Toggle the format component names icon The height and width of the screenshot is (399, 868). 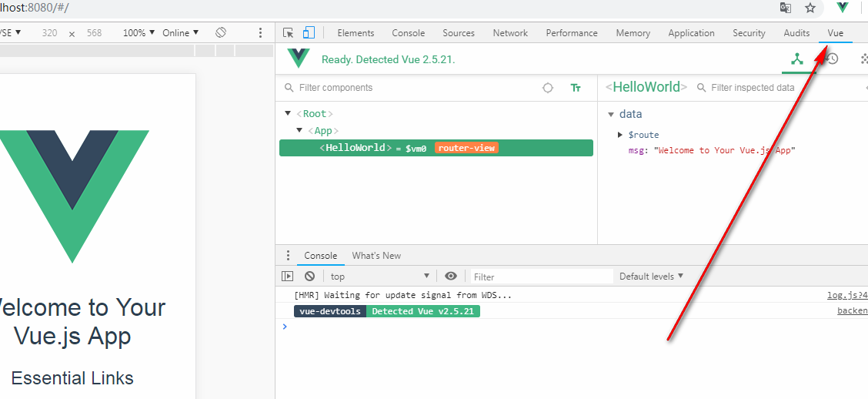click(576, 88)
